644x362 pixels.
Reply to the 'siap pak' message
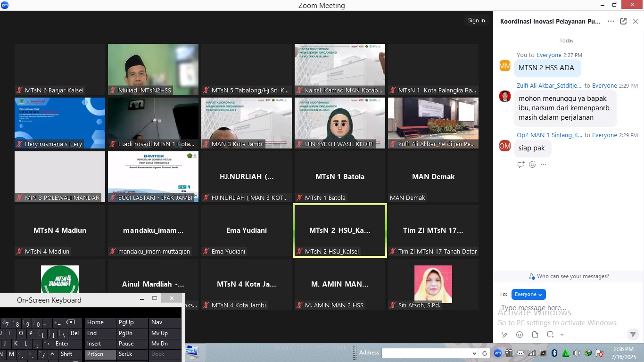point(521,165)
